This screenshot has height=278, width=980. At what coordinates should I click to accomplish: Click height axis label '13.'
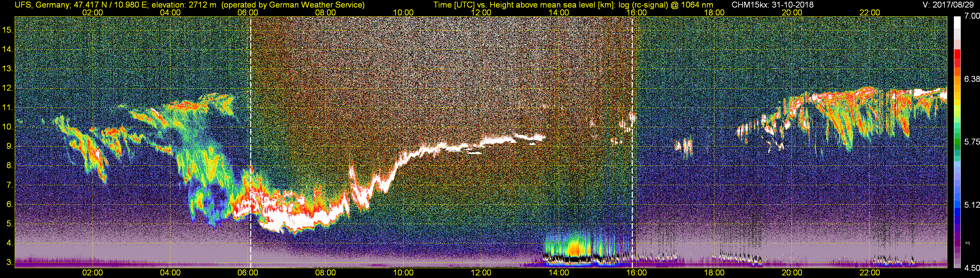coord(8,69)
